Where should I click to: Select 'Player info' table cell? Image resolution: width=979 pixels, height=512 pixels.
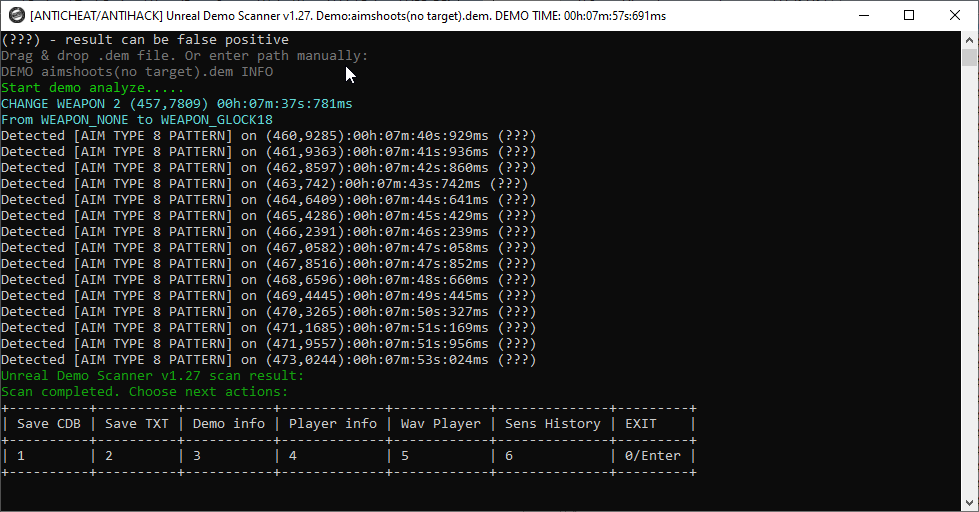[x=333, y=424]
